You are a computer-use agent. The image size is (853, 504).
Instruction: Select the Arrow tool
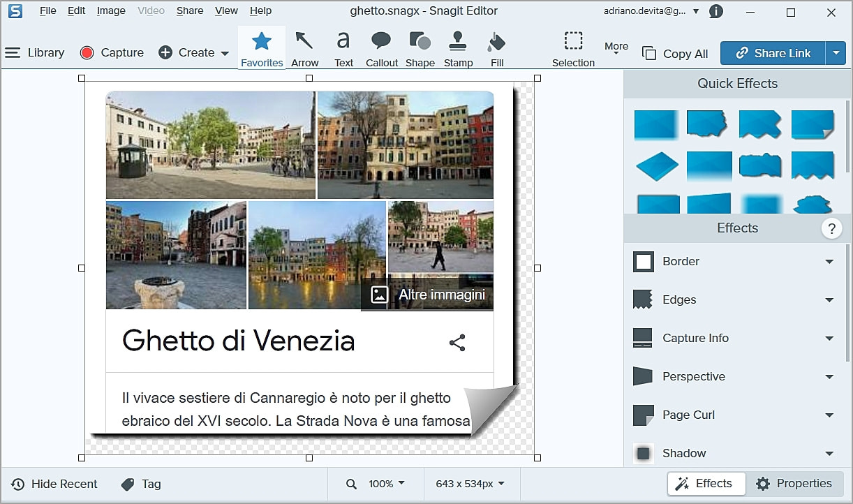click(x=304, y=49)
